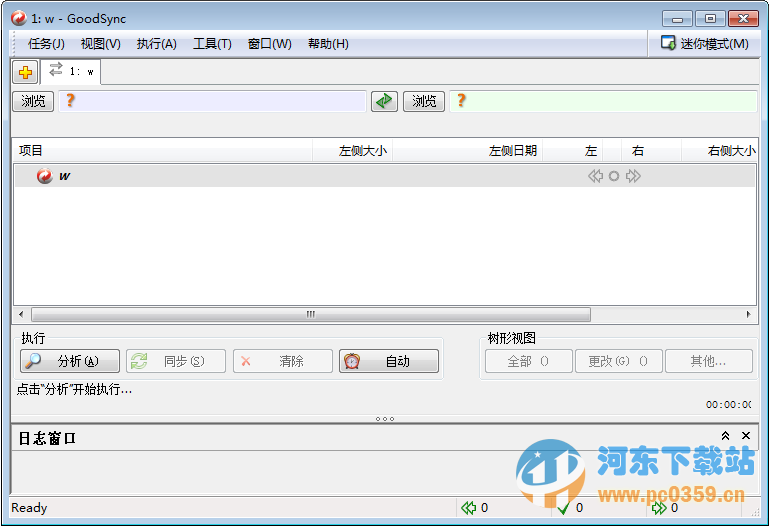Click the 左侧大小 column header
Viewport: 770px width, 526px height.
point(353,151)
